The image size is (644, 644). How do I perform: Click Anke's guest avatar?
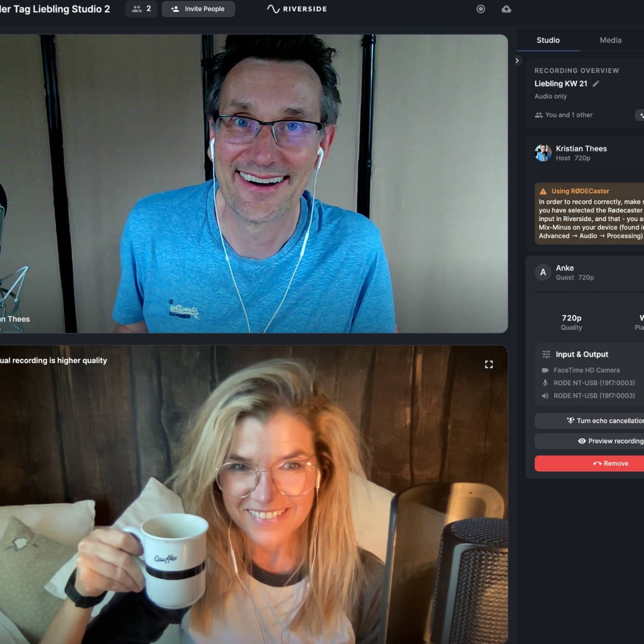543,272
